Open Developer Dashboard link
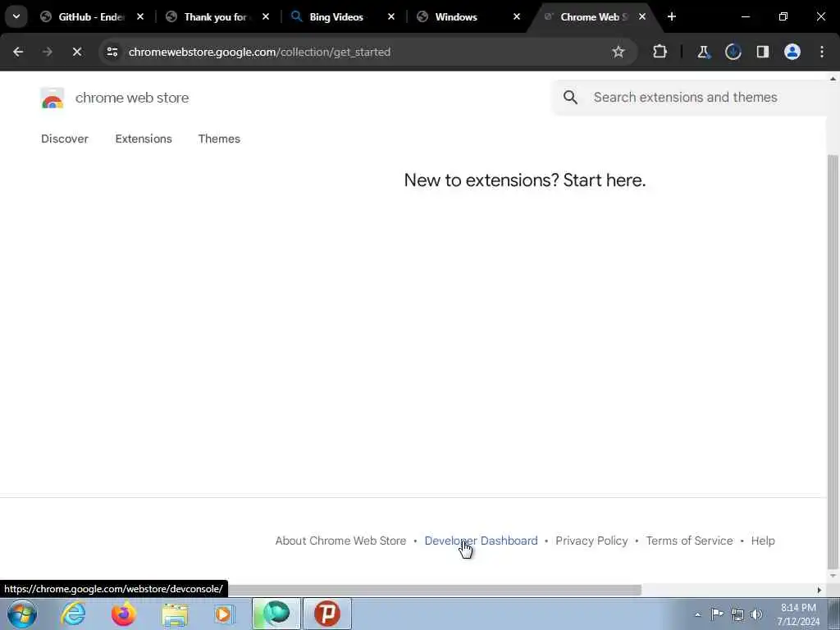 (481, 541)
